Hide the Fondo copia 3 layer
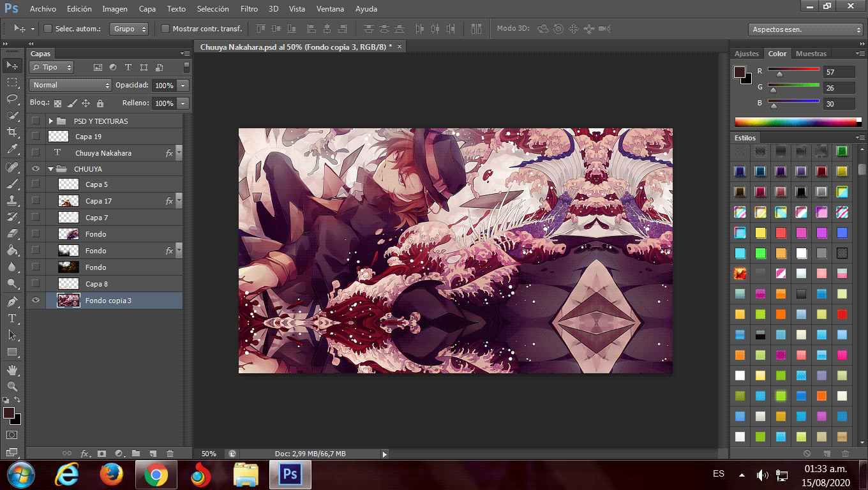Screen dimensions: 868x490 coord(36,301)
